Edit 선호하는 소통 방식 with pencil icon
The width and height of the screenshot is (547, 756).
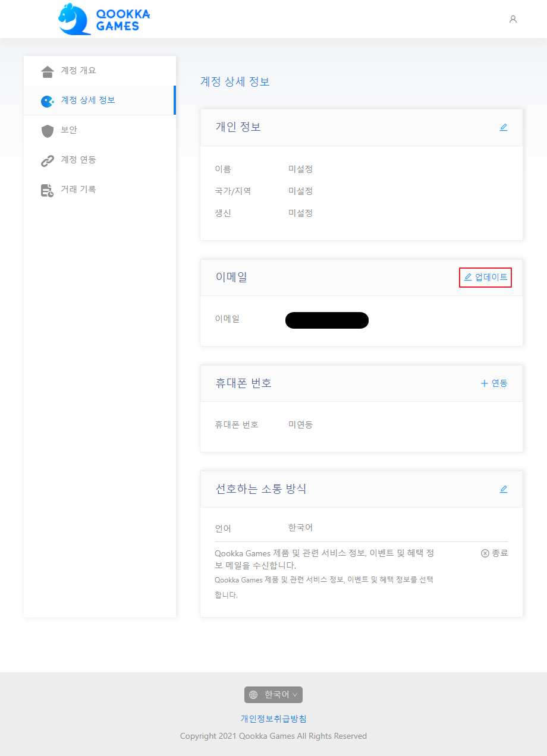pyautogui.click(x=504, y=489)
